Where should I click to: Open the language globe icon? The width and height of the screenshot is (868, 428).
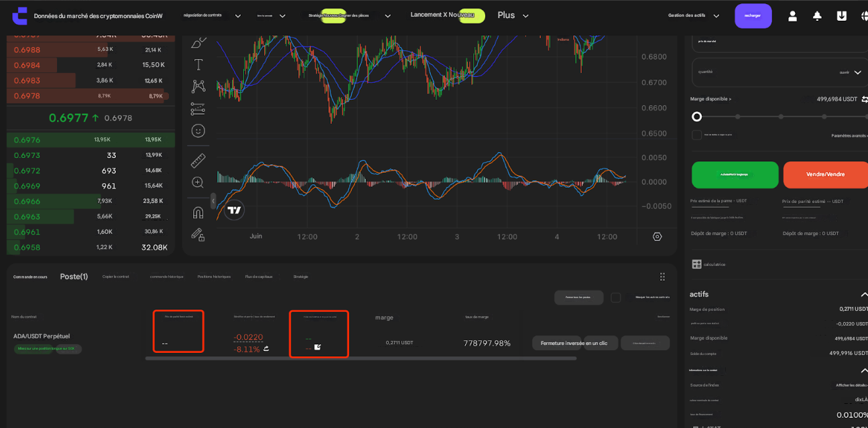pyautogui.click(x=865, y=15)
